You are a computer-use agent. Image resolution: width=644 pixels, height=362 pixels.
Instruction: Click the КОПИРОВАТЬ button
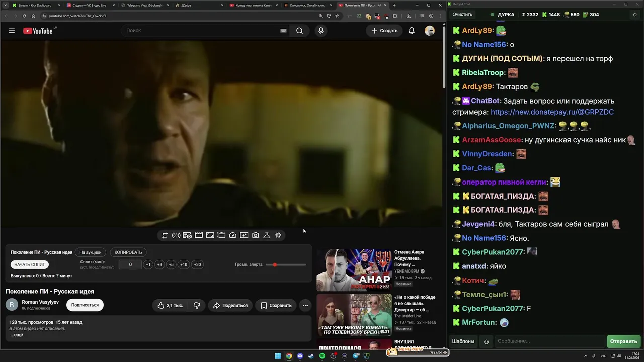click(128, 252)
